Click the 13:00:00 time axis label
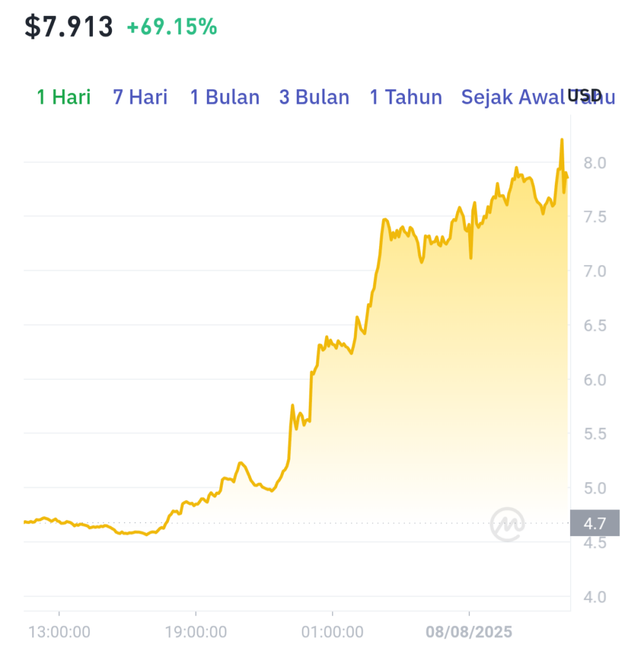644x648 pixels. click(59, 632)
